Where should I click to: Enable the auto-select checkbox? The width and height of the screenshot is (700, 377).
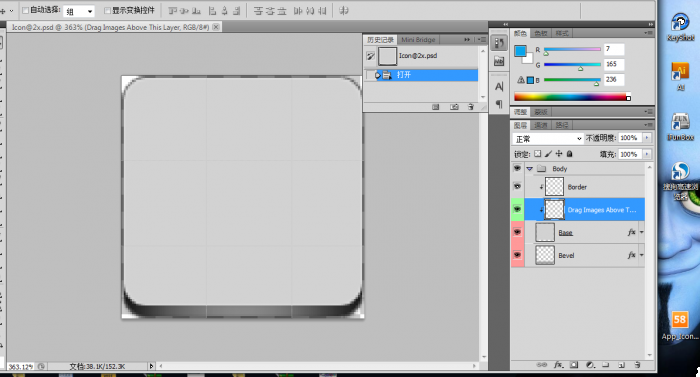coord(25,10)
